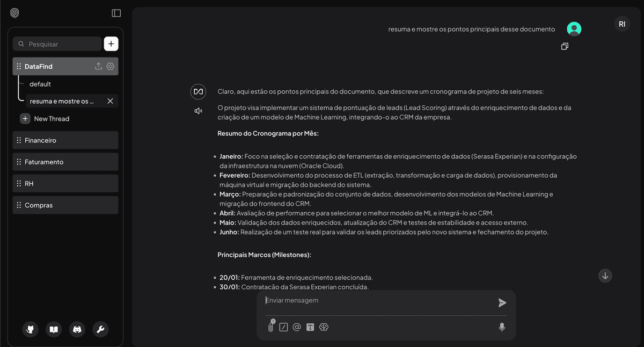Play the response aloud via speaker icon
The width and height of the screenshot is (644, 347).
(x=198, y=110)
